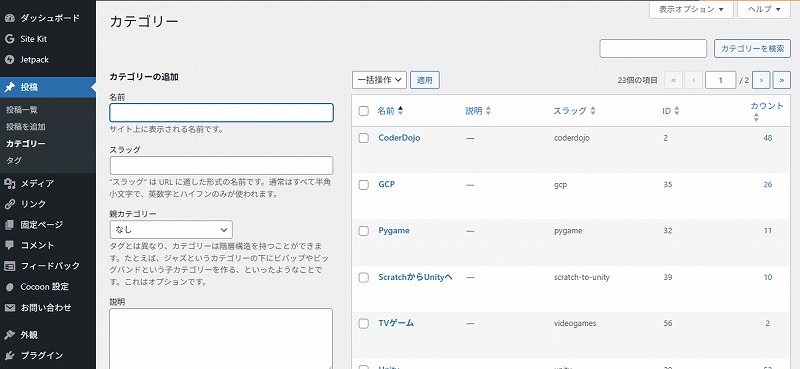
Task: Click the current page number field
Action: click(x=720, y=80)
